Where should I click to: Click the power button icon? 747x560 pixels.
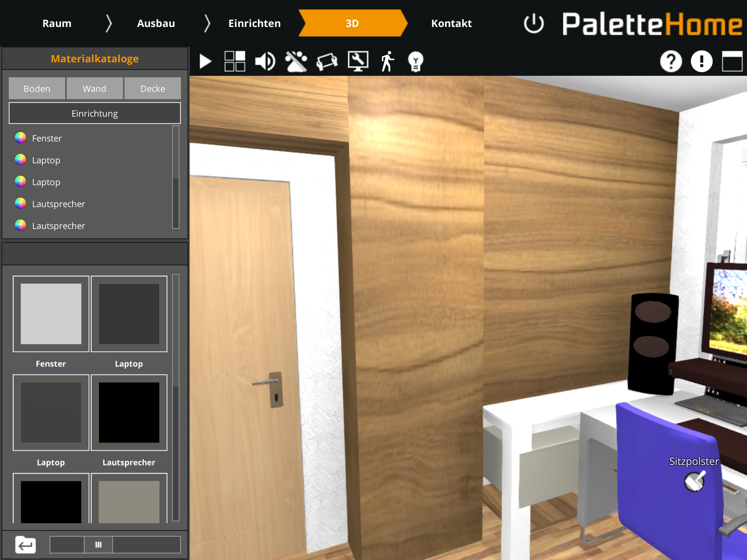coord(534,24)
